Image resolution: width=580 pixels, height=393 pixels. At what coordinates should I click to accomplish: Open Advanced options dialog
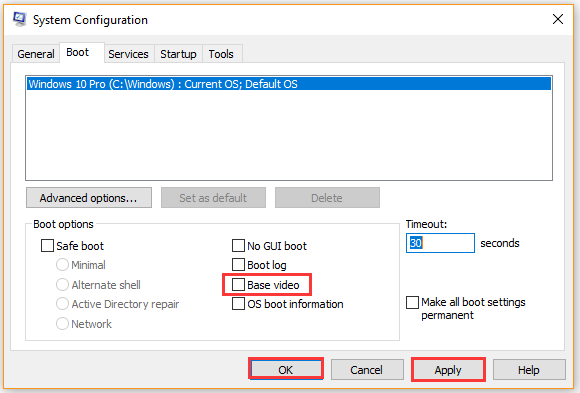pos(89,198)
